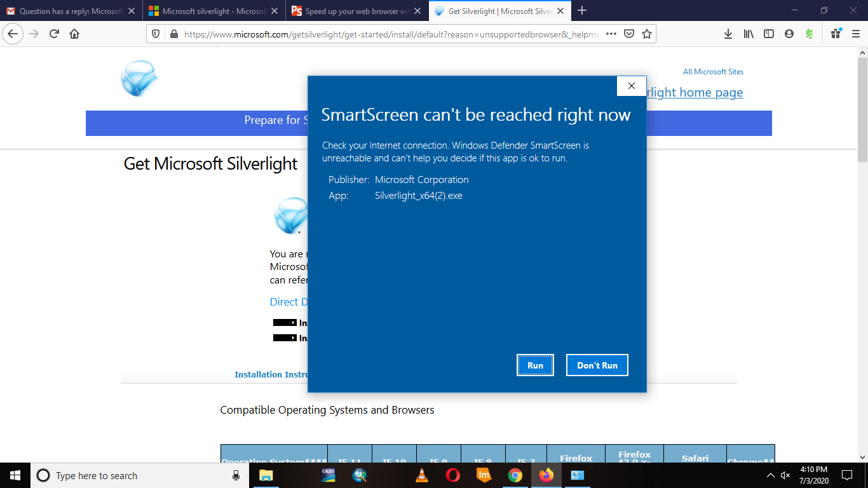Click Microsoft Corporation publisher text
This screenshot has width=868, height=488.
pos(422,180)
